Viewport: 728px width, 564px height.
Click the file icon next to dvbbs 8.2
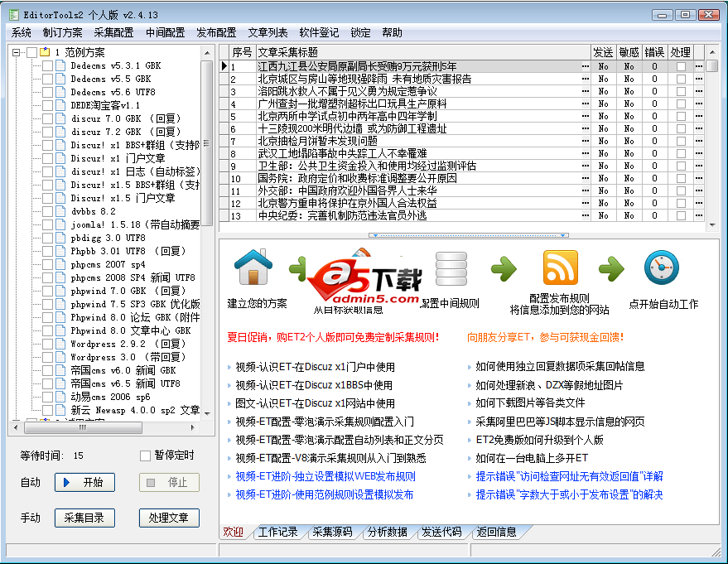(60, 211)
